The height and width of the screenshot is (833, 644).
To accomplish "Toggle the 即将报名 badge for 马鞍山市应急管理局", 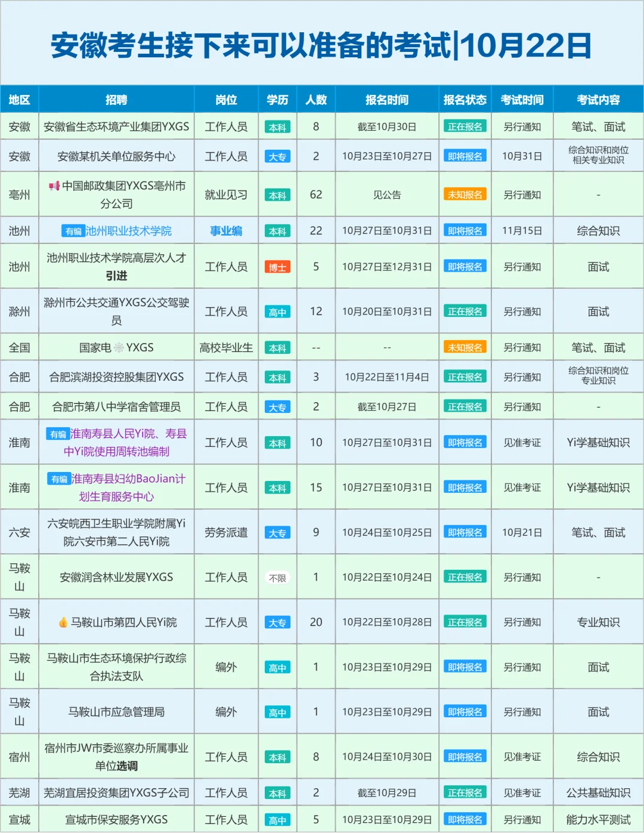I will (x=465, y=711).
